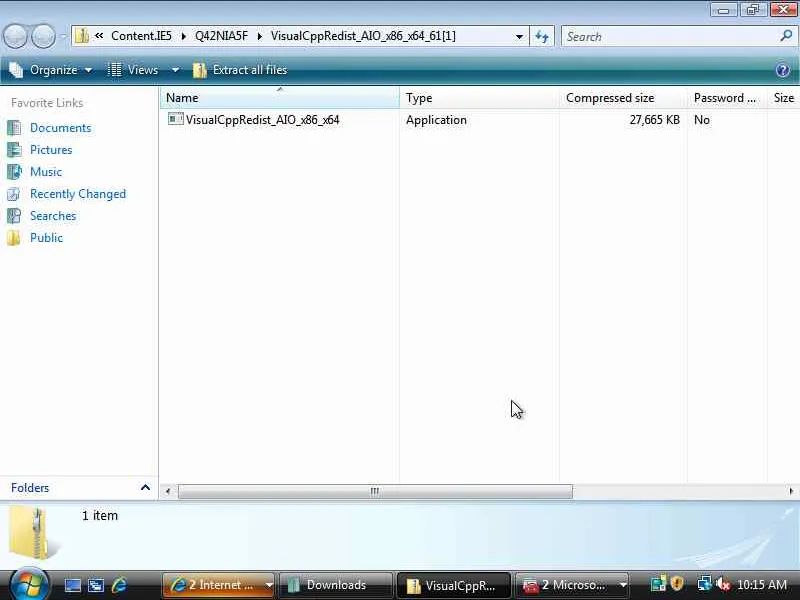Select Content.IE5 in the address path

pyautogui.click(x=141, y=36)
